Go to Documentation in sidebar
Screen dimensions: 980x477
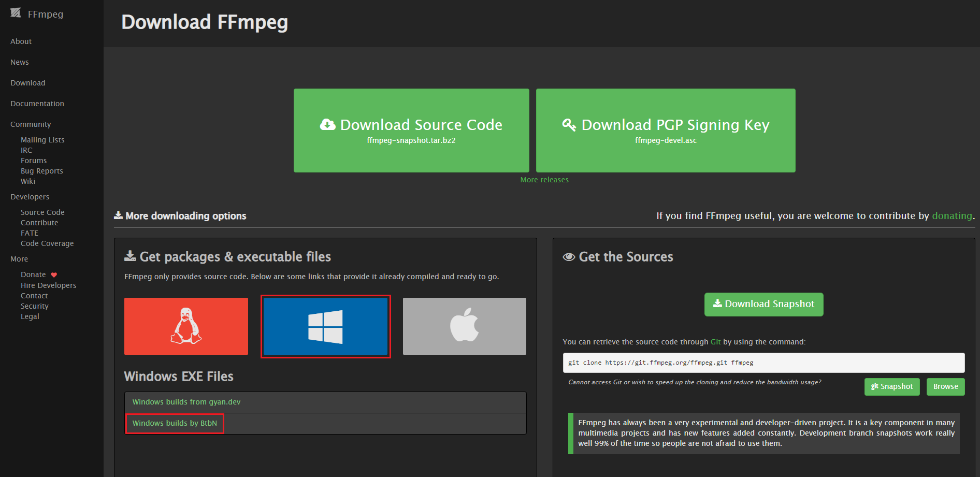pyautogui.click(x=37, y=104)
